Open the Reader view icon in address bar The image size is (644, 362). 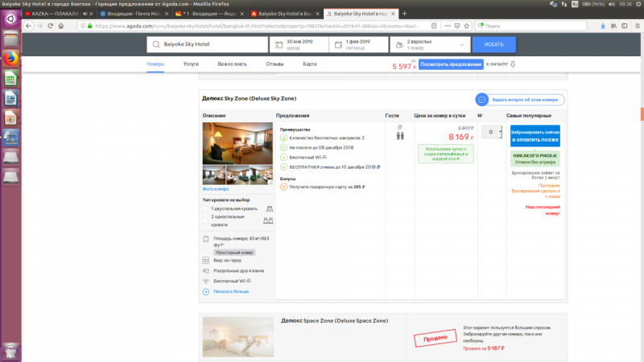point(434,26)
